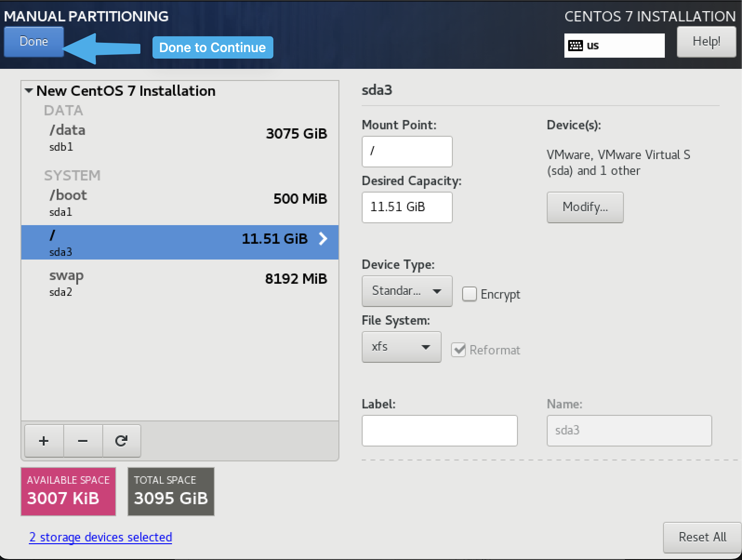Screen dimensions: 742x560
Task: Click the sda3 heading on details panel
Action: (377, 90)
